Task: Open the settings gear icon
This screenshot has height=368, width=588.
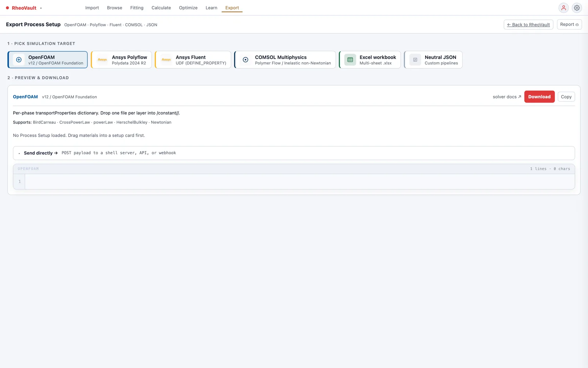Action: click(577, 8)
